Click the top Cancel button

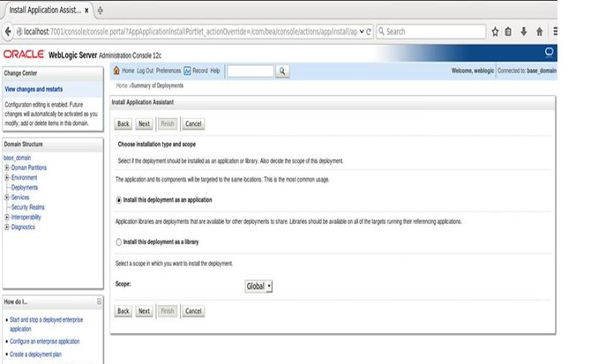point(193,124)
